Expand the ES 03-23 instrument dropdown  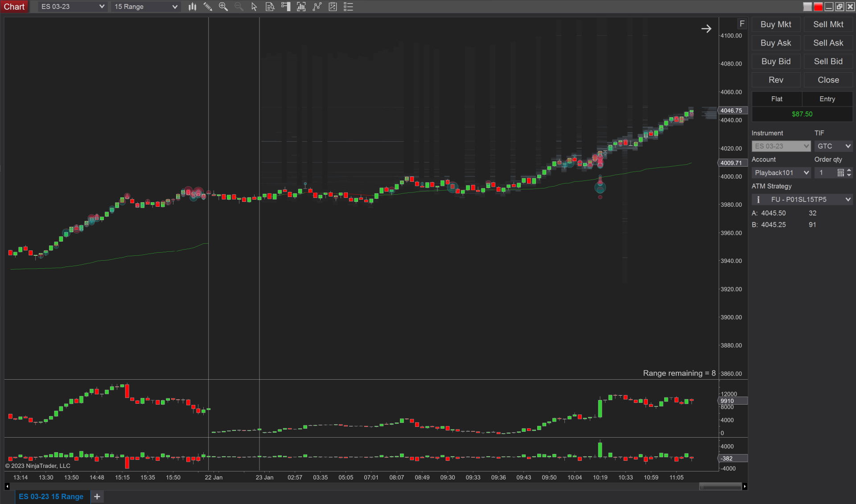pos(72,7)
